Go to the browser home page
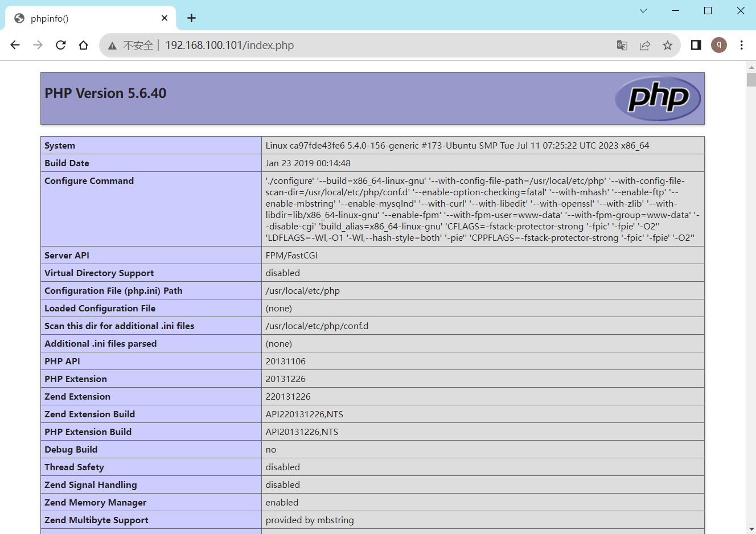The height and width of the screenshot is (534, 756). [84, 45]
